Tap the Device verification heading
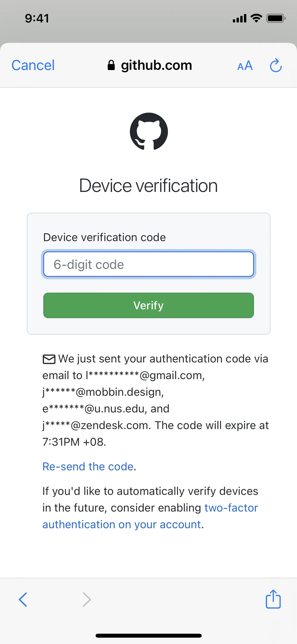 tap(148, 185)
